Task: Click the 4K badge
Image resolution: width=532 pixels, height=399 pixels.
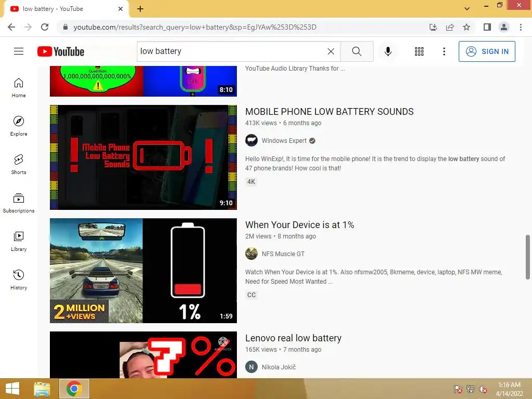Action: tap(251, 181)
